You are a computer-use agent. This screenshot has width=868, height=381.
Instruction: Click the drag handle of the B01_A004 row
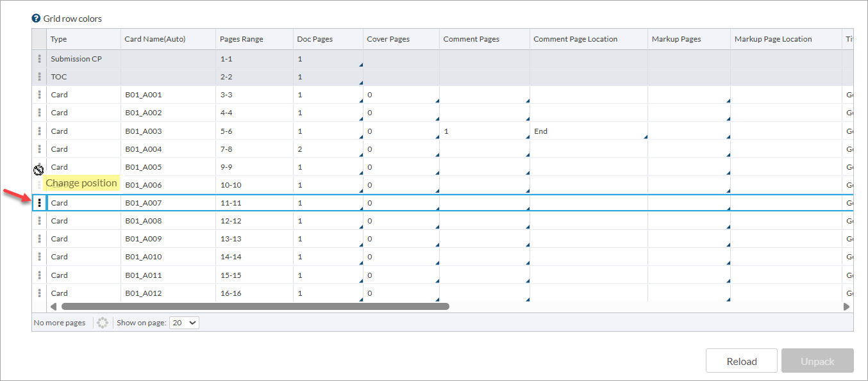click(40, 149)
